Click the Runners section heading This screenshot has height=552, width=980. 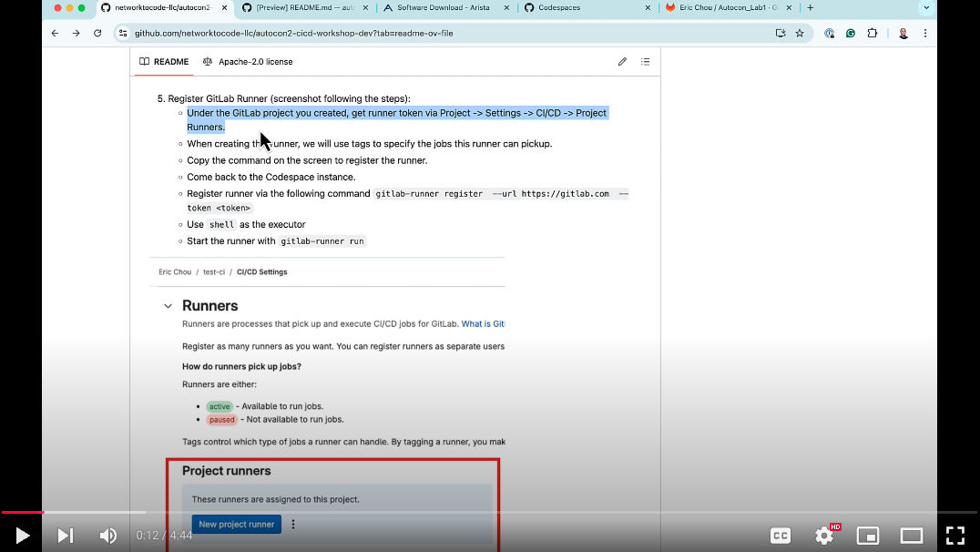[x=210, y=306]
